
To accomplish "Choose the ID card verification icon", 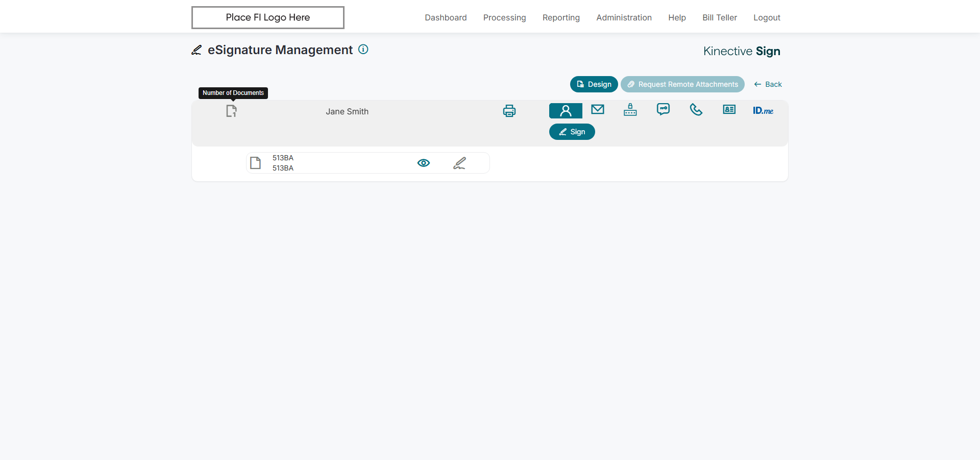I will [729, 109].
